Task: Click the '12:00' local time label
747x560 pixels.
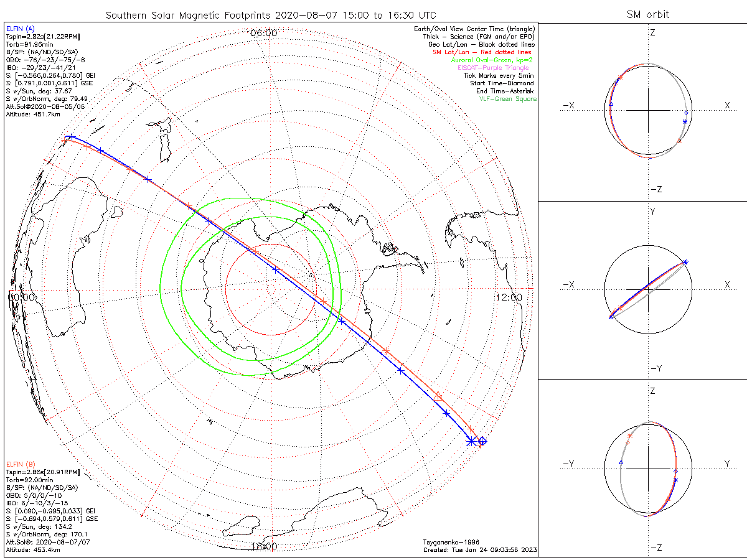Action: (x=509, y=297)
